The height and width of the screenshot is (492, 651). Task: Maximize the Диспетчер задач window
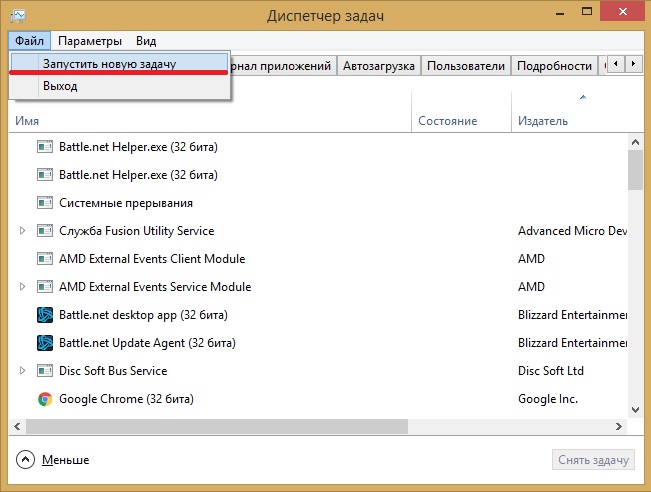587,12
